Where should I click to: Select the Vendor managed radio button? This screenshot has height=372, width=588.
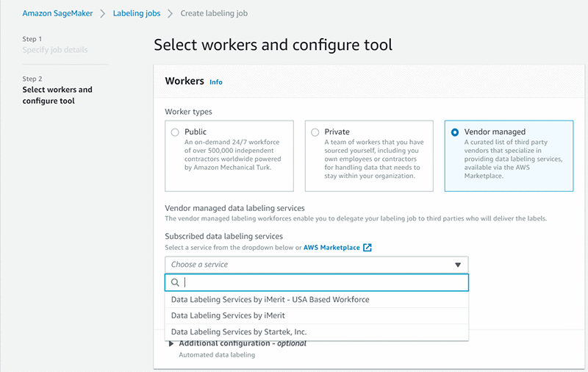[455, 132]
